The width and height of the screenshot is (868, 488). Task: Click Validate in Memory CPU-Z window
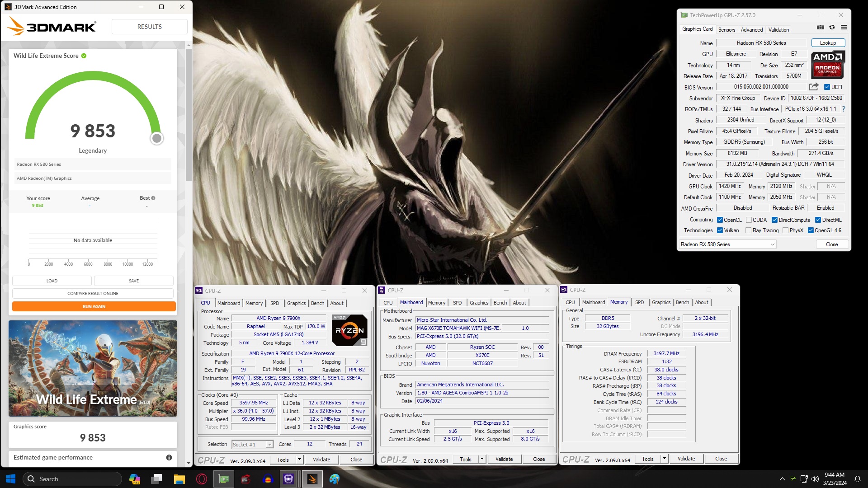coord(686,459)
